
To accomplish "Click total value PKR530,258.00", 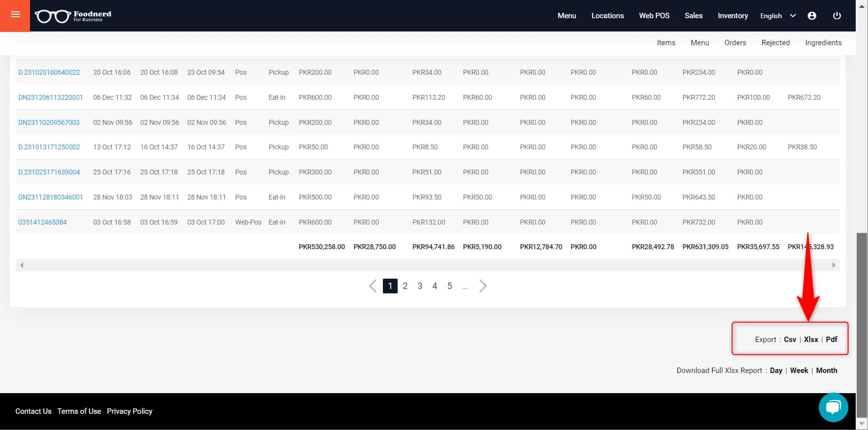I will 322,247.
